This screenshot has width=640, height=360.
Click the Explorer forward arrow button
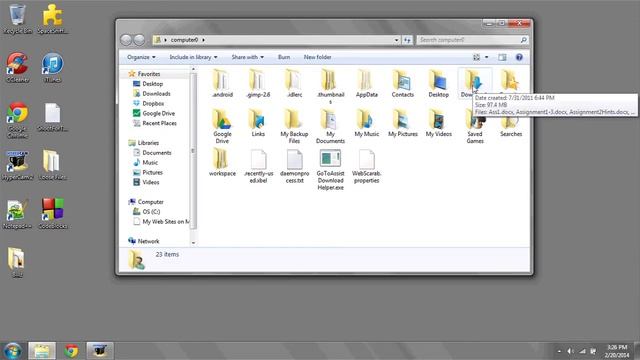click(x=139, y=40)
